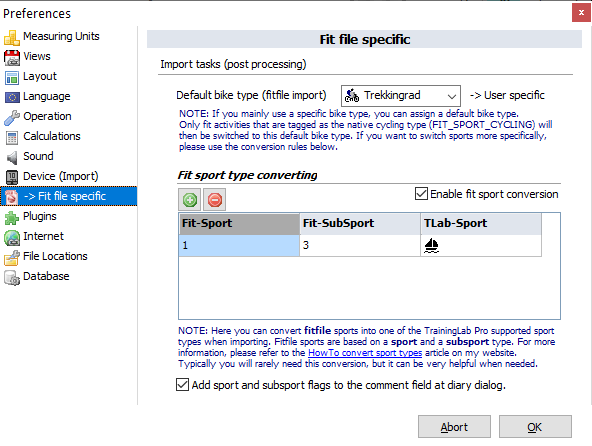Click the Abort button

(x=454, y=426)
